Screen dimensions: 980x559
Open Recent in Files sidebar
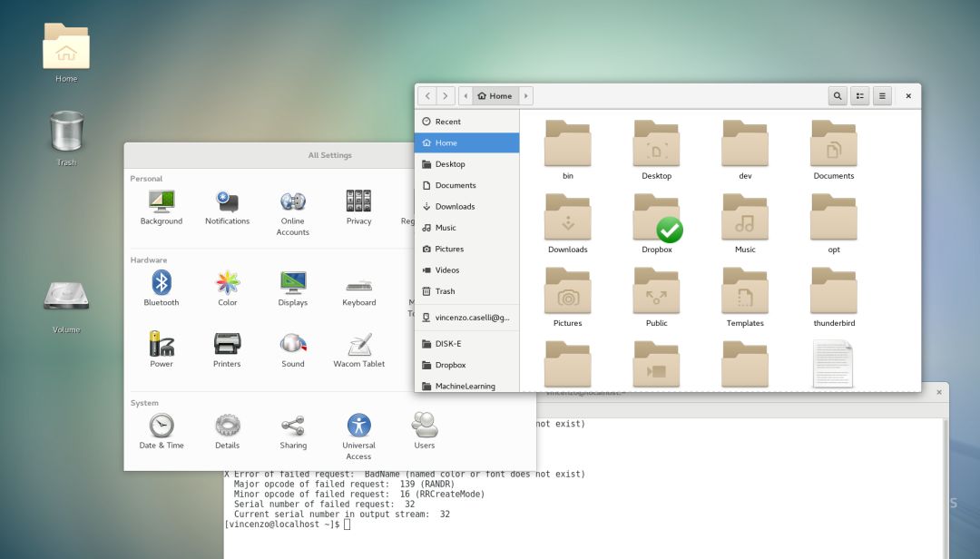tap(467, 122)
